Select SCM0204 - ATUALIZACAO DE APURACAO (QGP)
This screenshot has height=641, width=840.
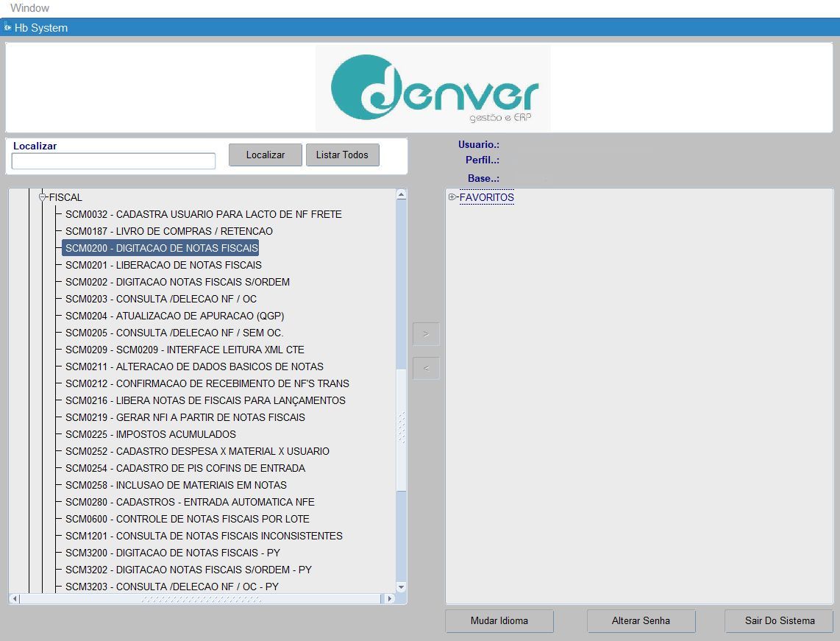click(174, 316)
